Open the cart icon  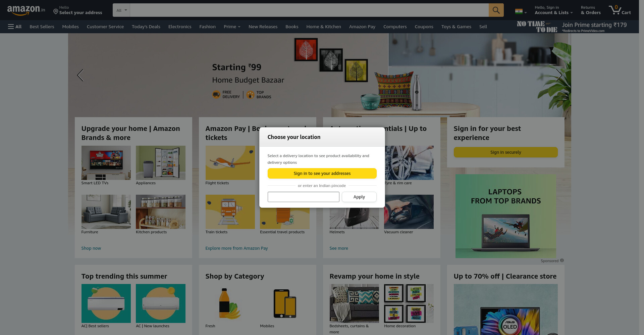pos(620,10)
